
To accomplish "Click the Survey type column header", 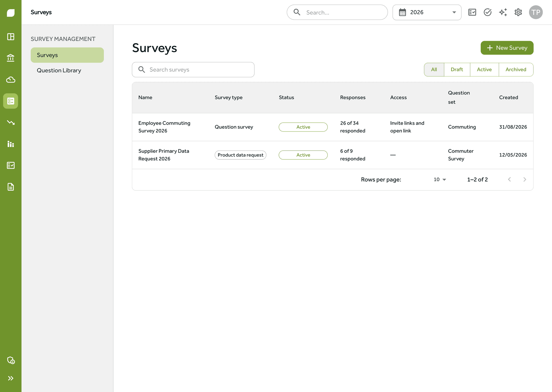I will point(229,97).
